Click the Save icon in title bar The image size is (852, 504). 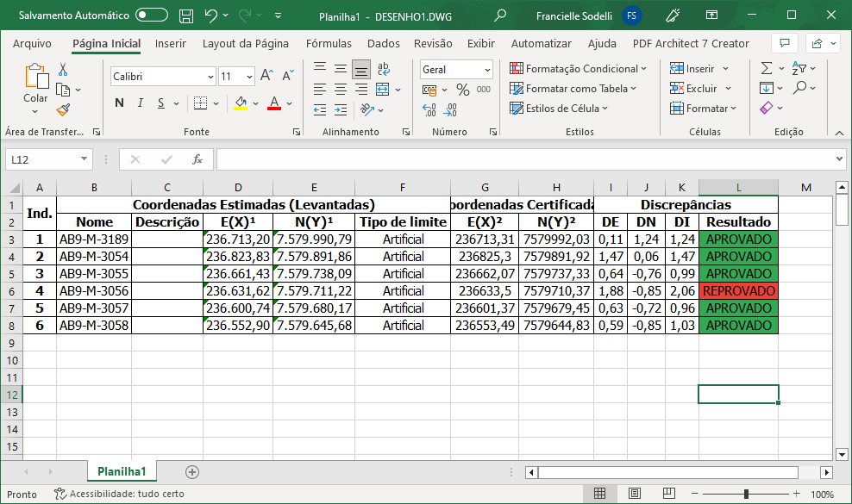tap(186, 16)
